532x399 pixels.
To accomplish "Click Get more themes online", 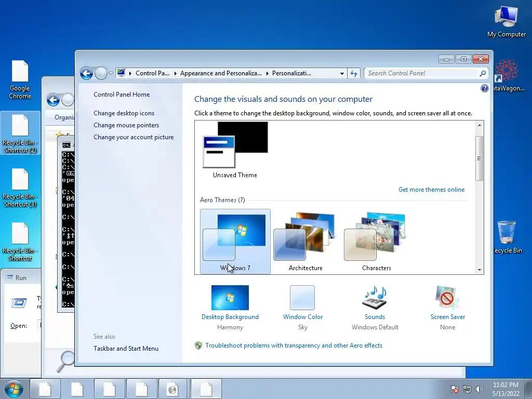I will [431, 189].
